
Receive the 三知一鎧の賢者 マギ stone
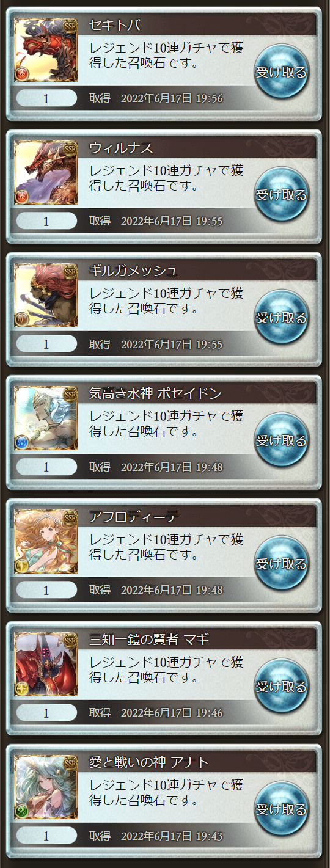point(281,687)
